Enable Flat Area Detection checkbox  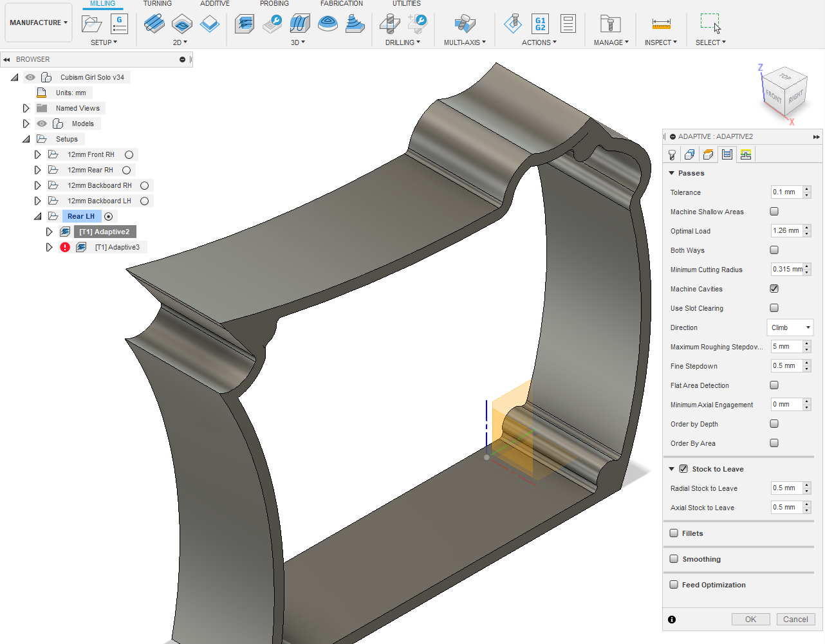tap(774, 385)
